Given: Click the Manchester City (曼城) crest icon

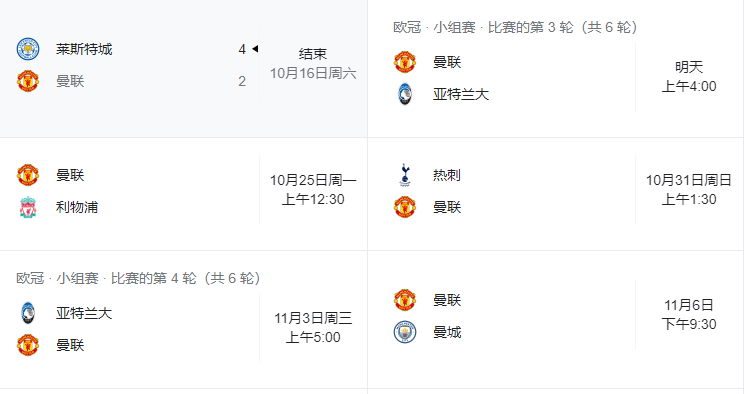Looking at the screenshot, I should point(405,332).
